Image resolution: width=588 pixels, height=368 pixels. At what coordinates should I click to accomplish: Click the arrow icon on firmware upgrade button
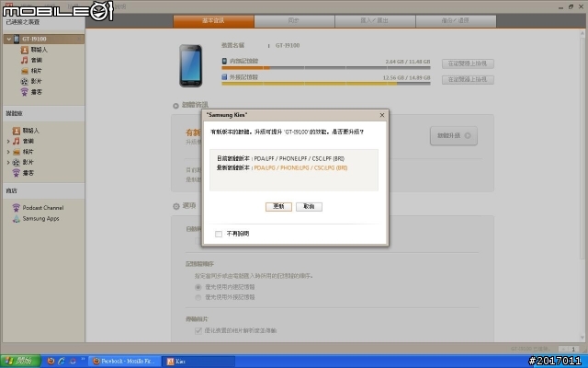(468, 135)
